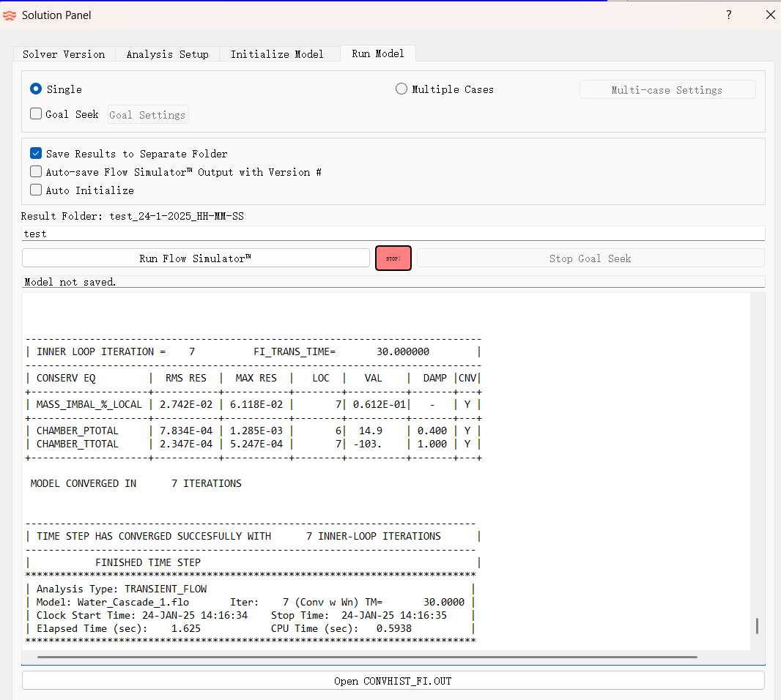Screen dimensions: 781x700
Task: Select the Single run mode radio button
Action: [35, 89]
